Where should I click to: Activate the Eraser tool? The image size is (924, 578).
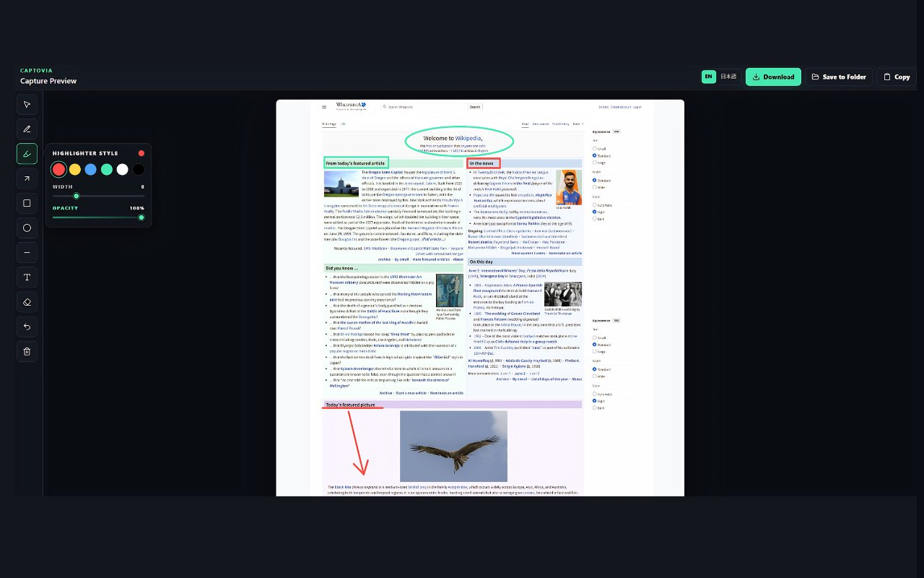tap(27, 302)
